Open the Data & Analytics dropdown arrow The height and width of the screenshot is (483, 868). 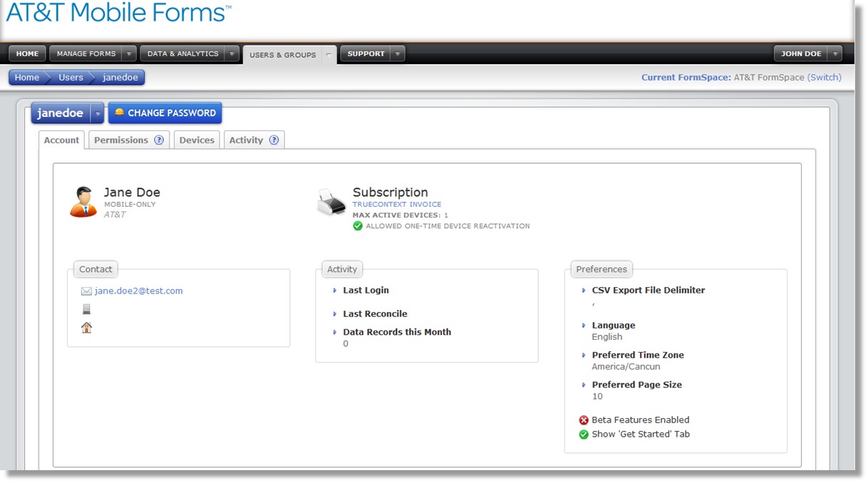tap(232, 53)
